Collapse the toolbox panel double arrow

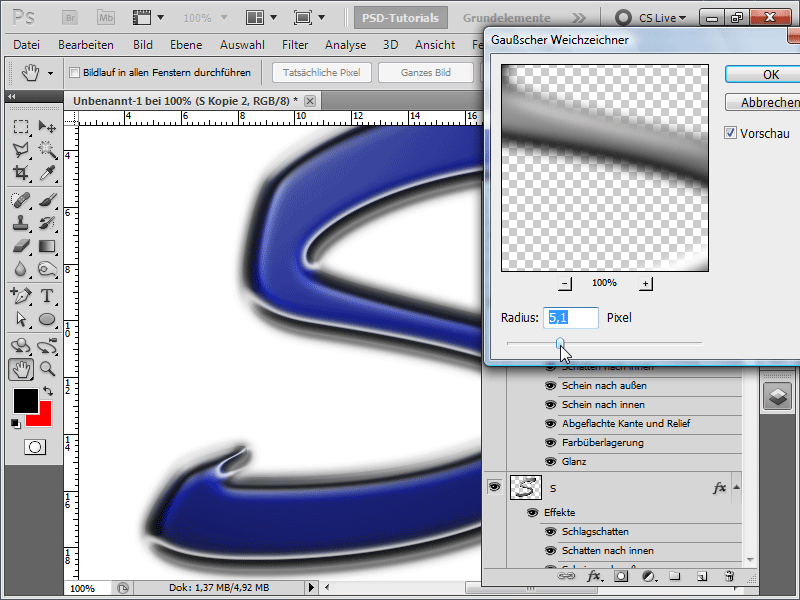(x=11, y=96)
